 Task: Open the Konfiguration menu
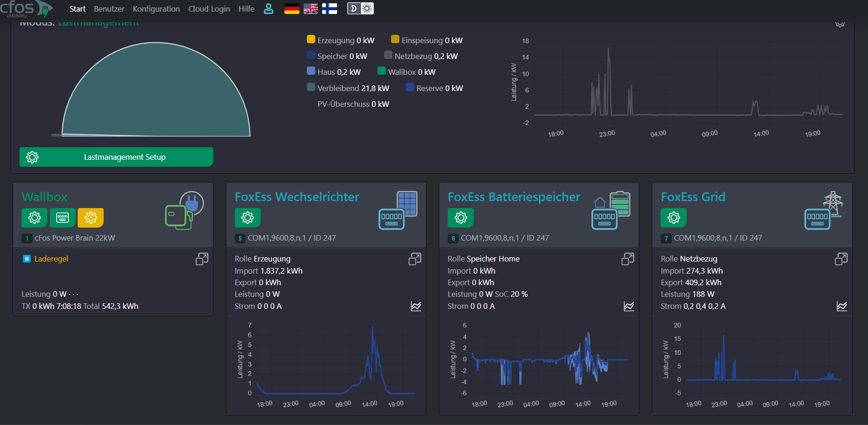point(156,9)
